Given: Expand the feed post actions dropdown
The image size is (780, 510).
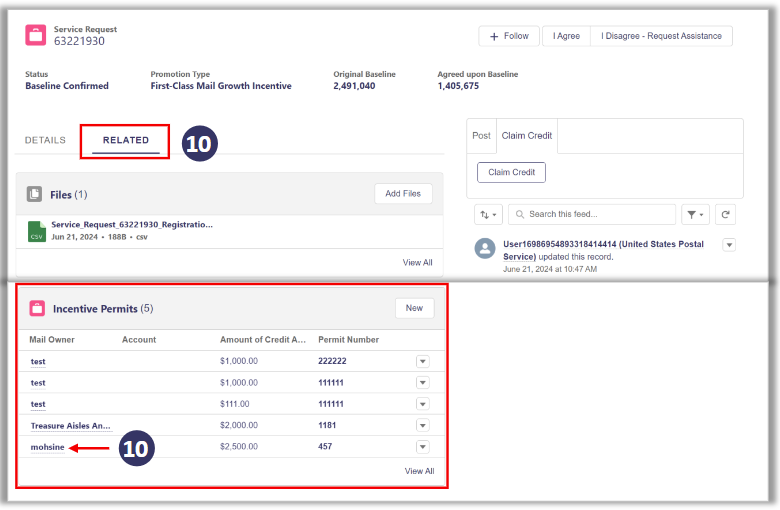Looking at the screenshot, I should click(729, 245).
